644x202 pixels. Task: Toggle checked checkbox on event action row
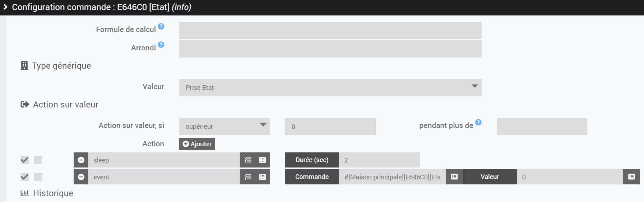coord(24,177)
